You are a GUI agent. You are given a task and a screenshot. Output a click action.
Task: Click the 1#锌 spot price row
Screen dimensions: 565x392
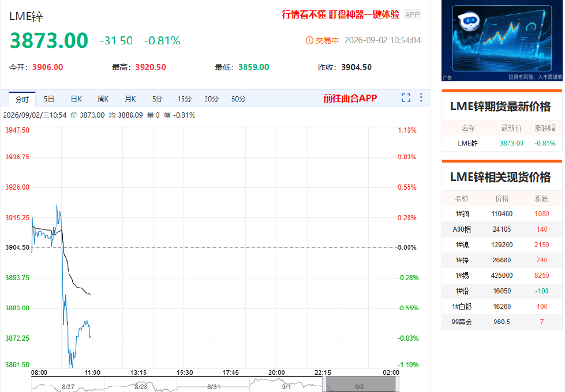click(502, 260)
